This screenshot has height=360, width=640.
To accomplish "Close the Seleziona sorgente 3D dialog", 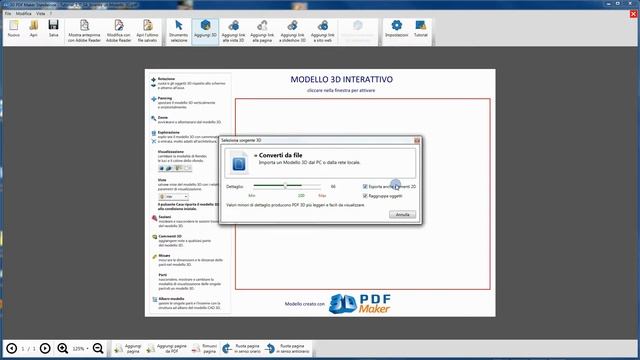I will pos(417,140).
